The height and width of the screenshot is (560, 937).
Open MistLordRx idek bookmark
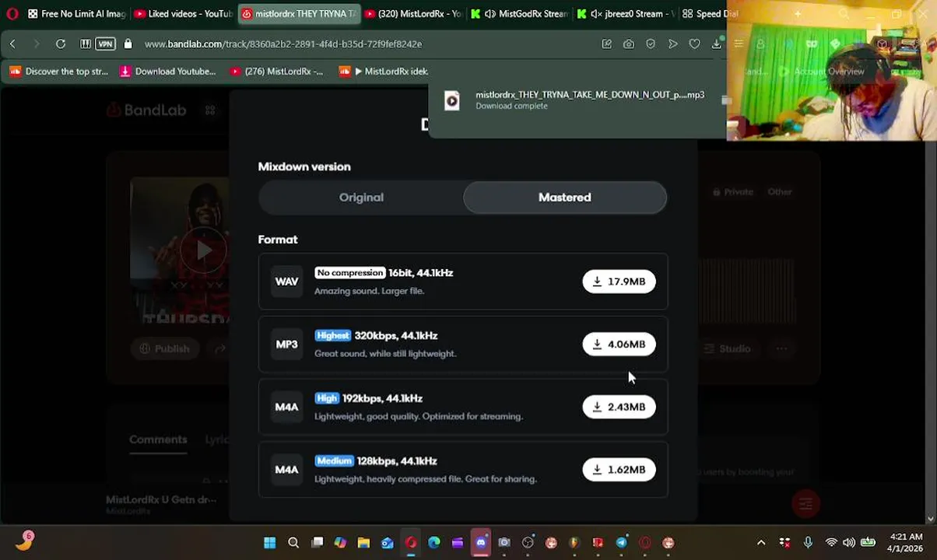click(x=384, y=72)
